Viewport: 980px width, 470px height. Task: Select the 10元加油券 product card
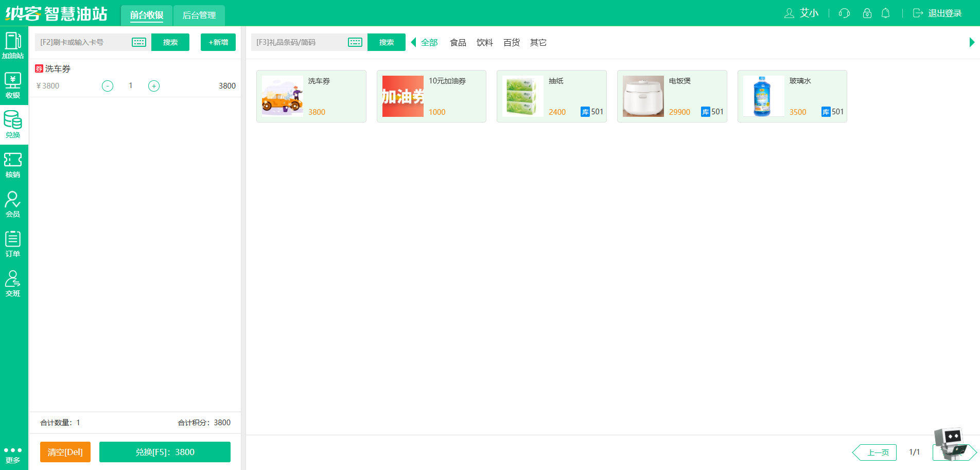[431, 96]
